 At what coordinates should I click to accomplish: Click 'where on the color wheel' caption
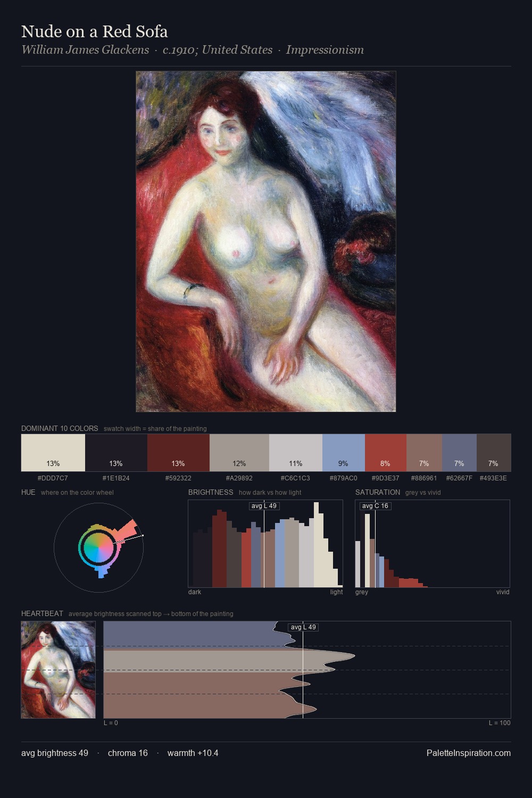coord(77,493)
